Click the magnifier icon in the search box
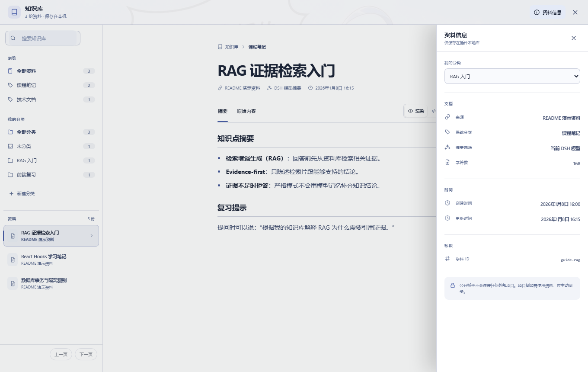Image resolution: width=588 pixels, height=372 pixels. click(13, 38)
